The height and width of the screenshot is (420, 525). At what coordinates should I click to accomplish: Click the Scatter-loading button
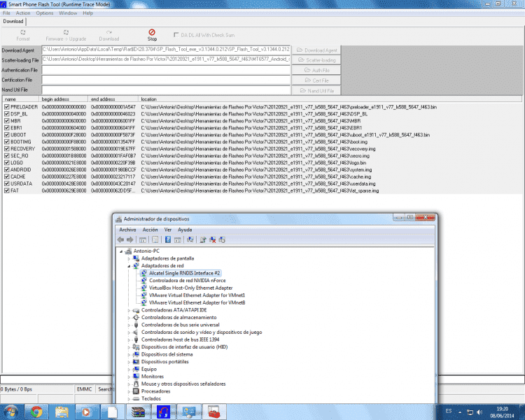point(316,60)
